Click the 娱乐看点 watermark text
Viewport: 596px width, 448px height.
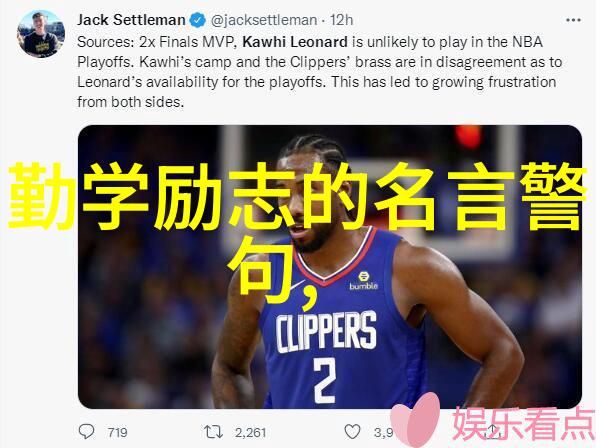[x=523, y=424]
